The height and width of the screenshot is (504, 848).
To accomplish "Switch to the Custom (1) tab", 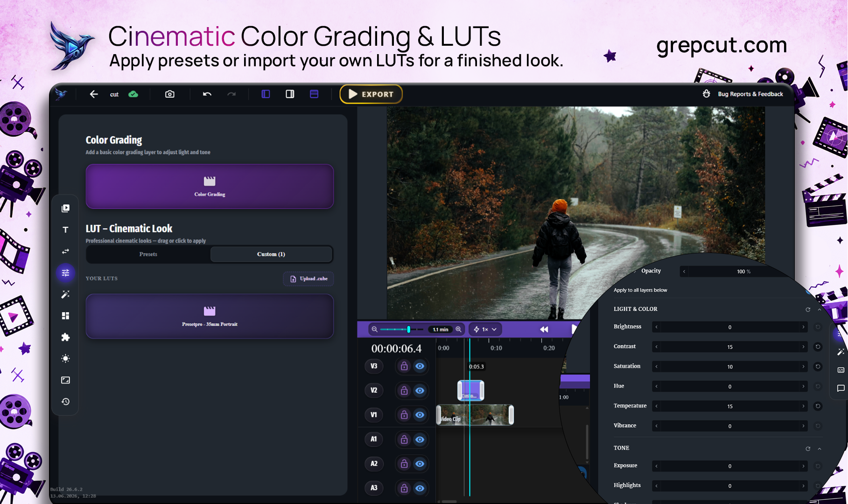I will point(271,254).
